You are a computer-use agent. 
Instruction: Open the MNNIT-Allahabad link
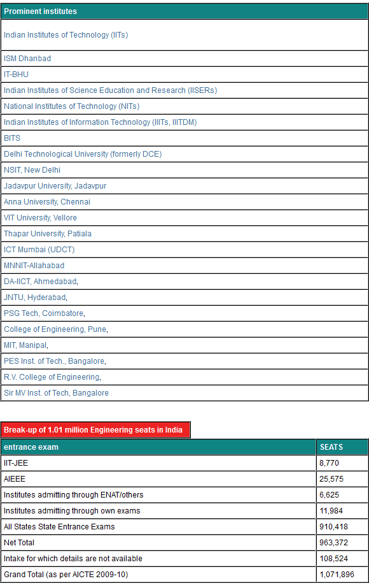pos(34,266)
